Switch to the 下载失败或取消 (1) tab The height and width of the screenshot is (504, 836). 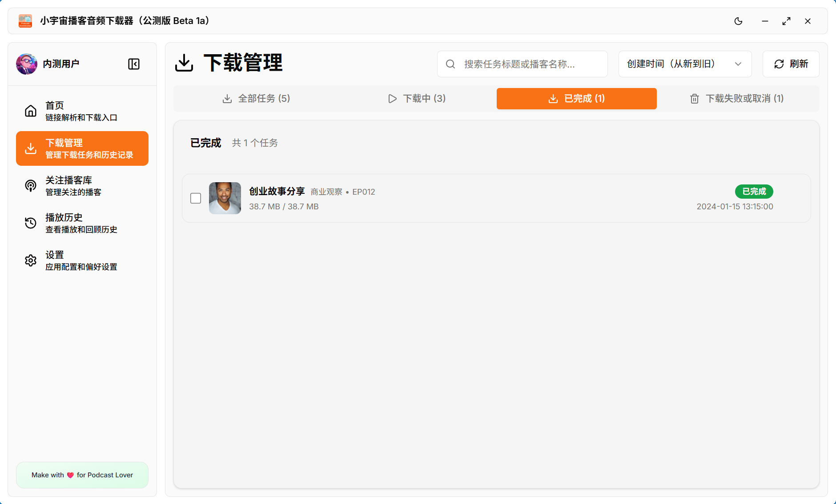[x=737, y=99]
